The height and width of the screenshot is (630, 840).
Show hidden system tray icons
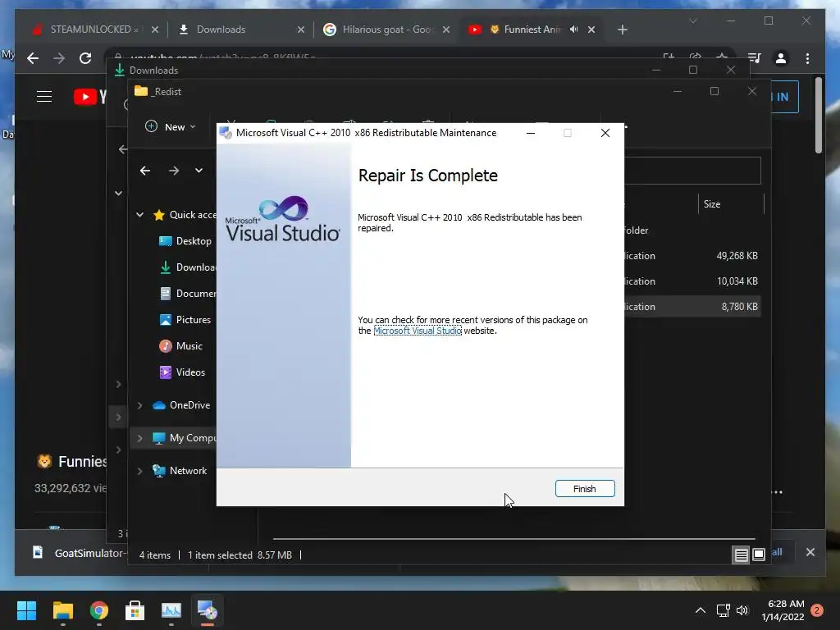tap(701, 610)
